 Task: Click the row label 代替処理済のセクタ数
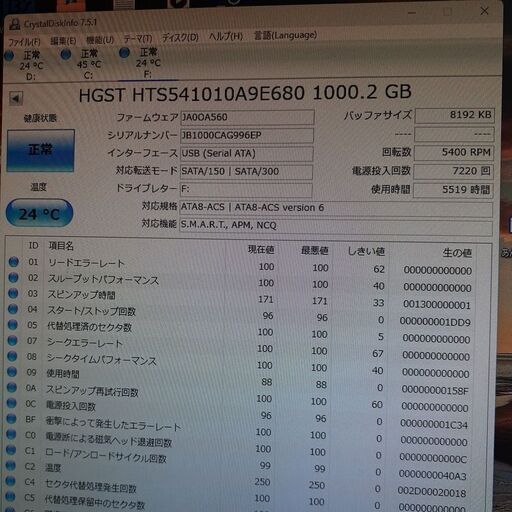pyautogui.click(x=89, y=327)
